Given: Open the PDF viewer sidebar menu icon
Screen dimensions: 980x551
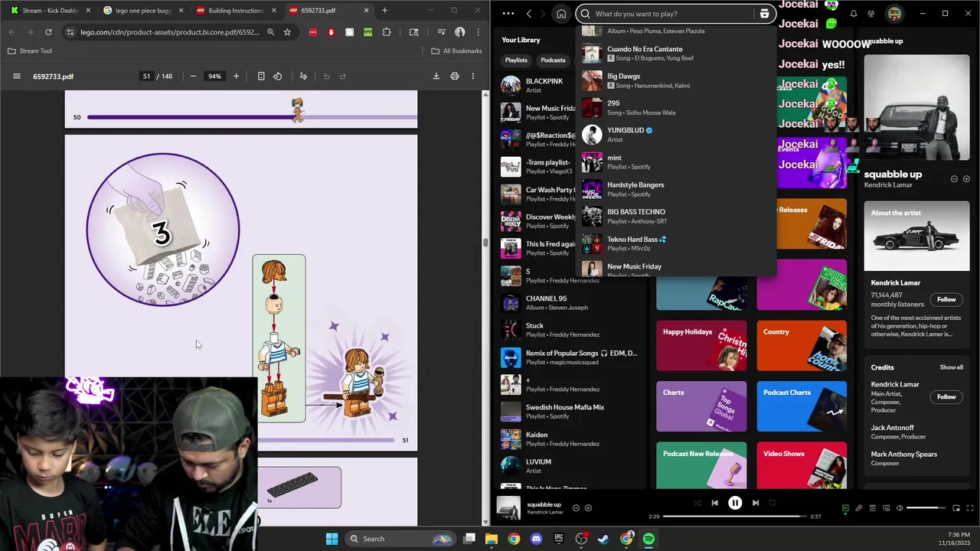Looking at the screenshot, I should pyautogui.click(x=17, y=77).
